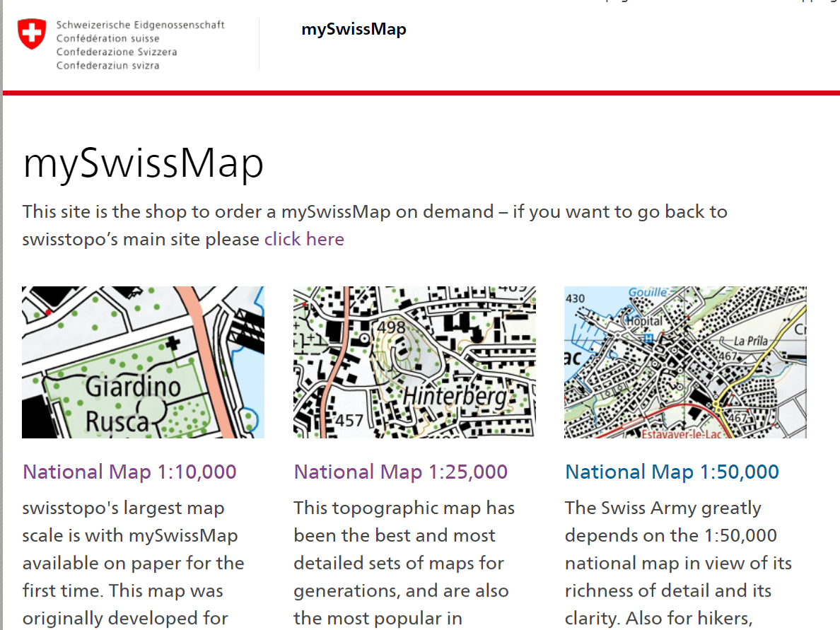Image resolution: width=840 pixels, height=630 pixels.
Task: Open the mySwissMap header title link
Action: click(354, 29)
